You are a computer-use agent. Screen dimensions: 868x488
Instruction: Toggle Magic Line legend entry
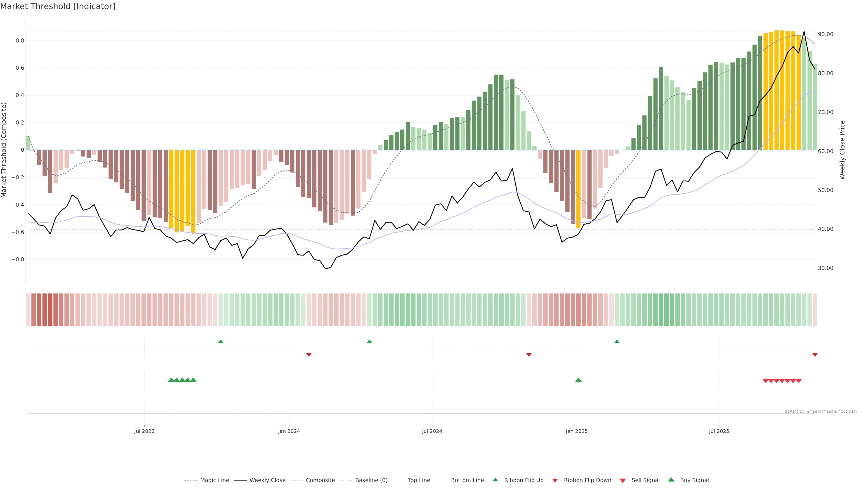(214, 480)
